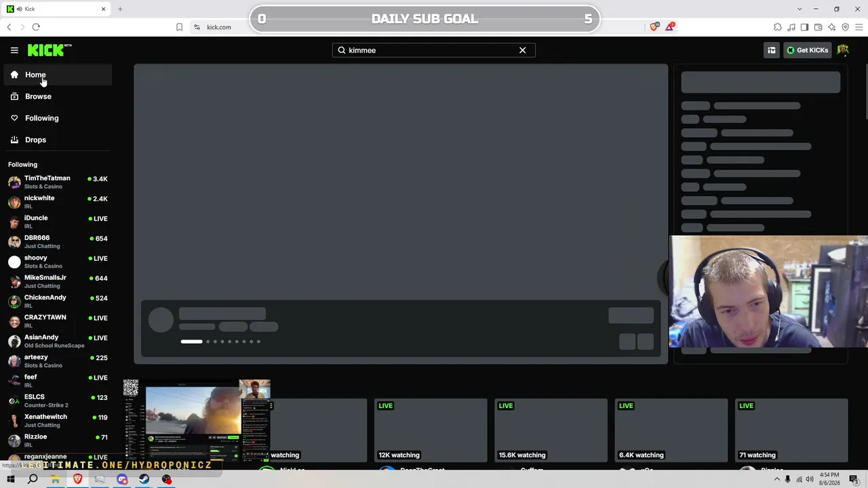
Task: Open nickwhite's channel in Following list
Action: point(58,202)
